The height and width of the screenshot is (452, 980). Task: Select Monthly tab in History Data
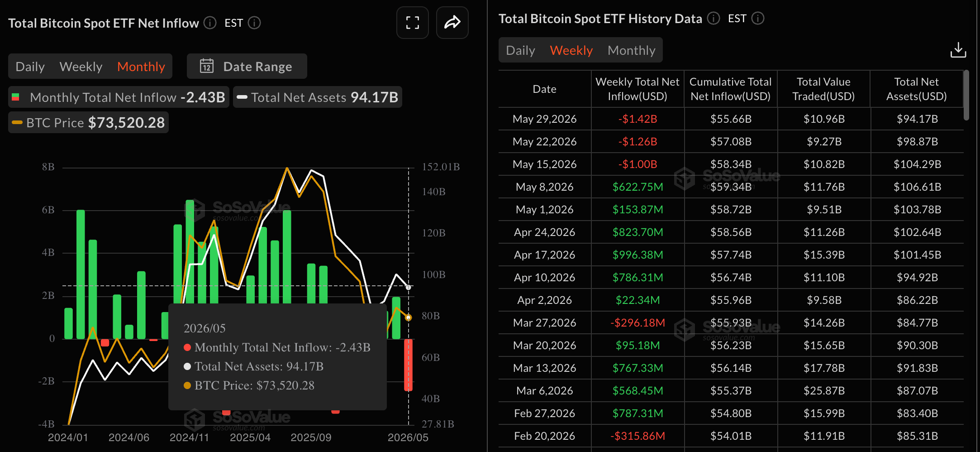(631, 50)
